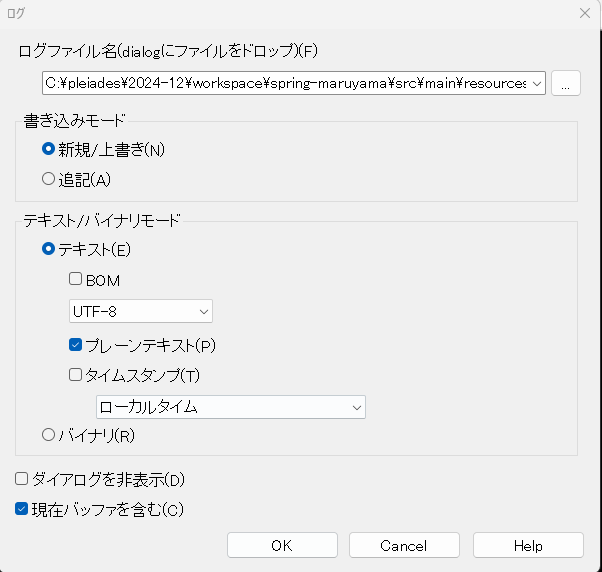The width and height of the screenshot is (602, 572).
Task: Open Help for the log dialog
Action: (x=527, y=545)
